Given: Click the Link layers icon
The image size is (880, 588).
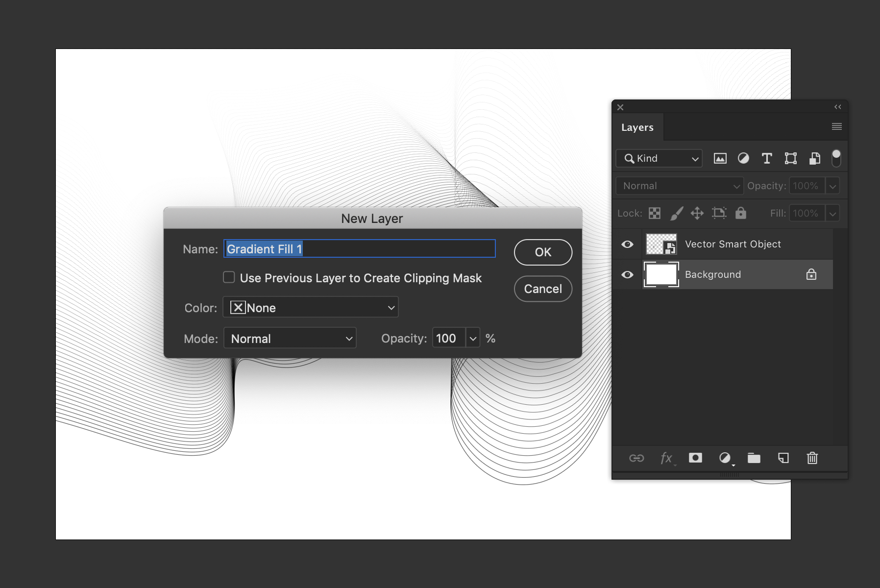Looking at the screenshot, I should point(636,458).
